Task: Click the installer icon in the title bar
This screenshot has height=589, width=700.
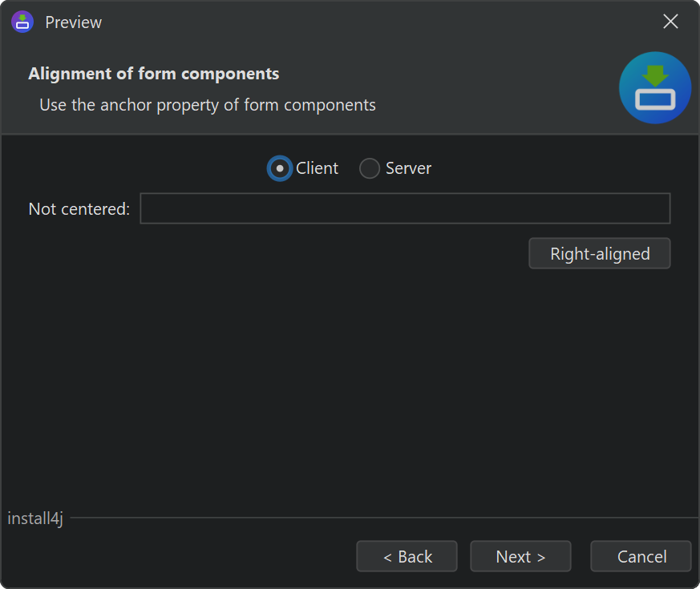Action: pos(22,22)
